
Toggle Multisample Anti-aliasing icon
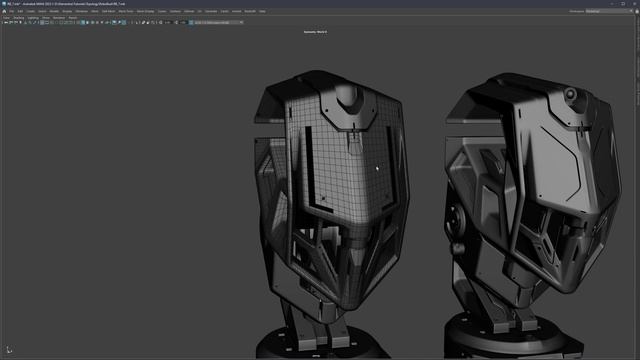(124, 22)
